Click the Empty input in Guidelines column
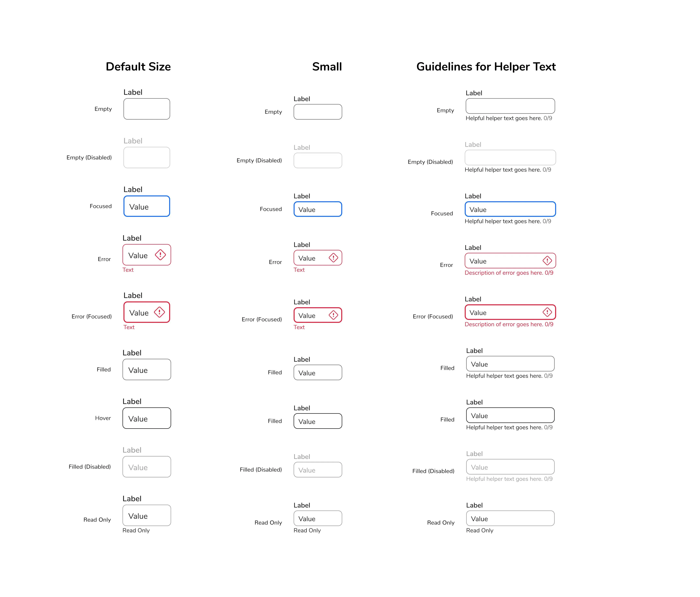The width and height of the screenshot is (700, 597). [x=510, y=106]
